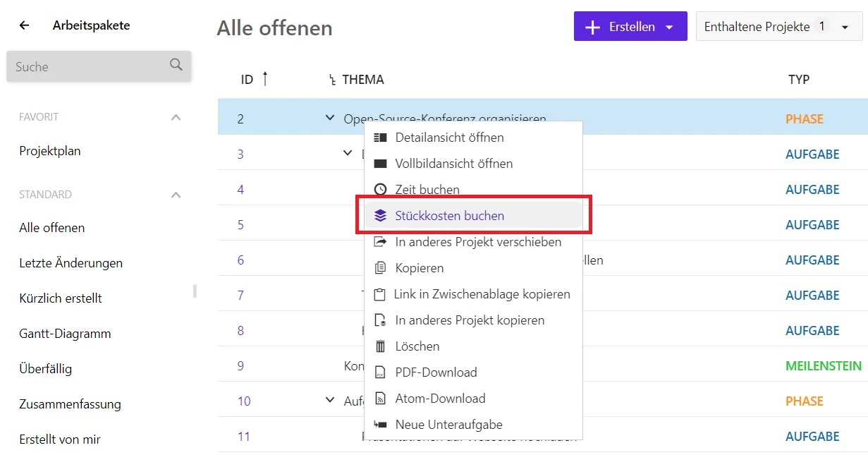Viewport: 868px width, 455px height.
Task: Click the Detailansicht öffnen icon
Action: (x=381, y=137)
